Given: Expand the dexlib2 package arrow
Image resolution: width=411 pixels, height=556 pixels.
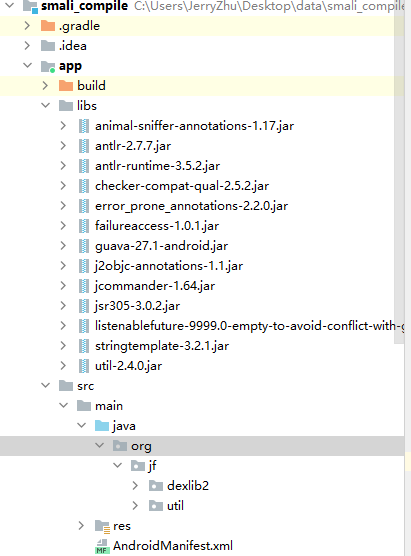Looking at the screenshot, I should click(x=135, y=485).
